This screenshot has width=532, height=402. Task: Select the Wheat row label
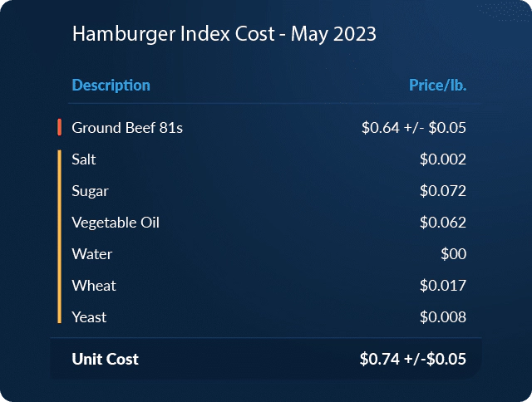tap(94, 286)
